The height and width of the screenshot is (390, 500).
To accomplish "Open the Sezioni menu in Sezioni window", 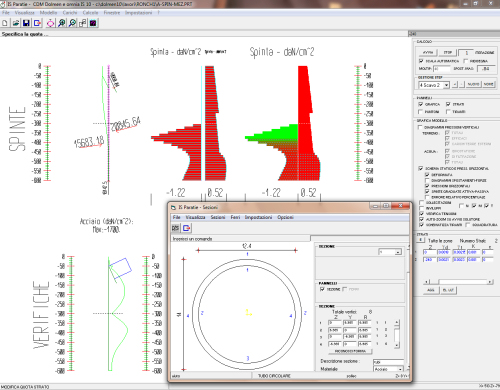I will tap(218, 217).
